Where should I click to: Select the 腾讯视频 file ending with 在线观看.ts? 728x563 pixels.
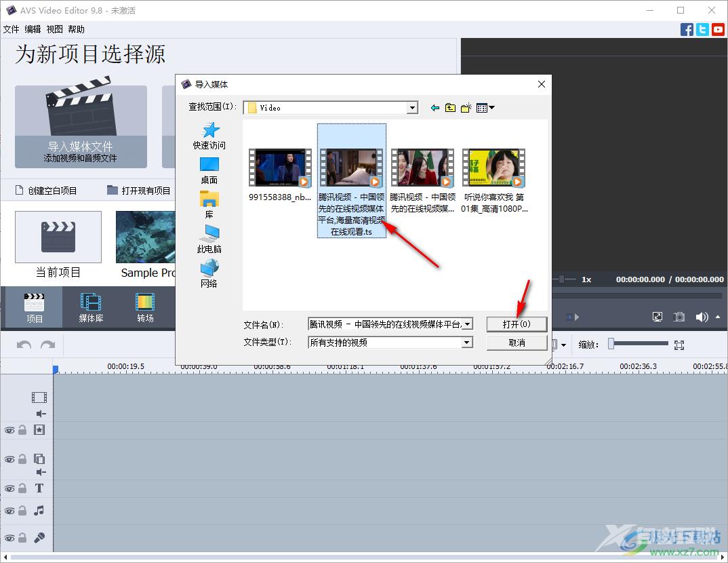click(x=352, y=180)
